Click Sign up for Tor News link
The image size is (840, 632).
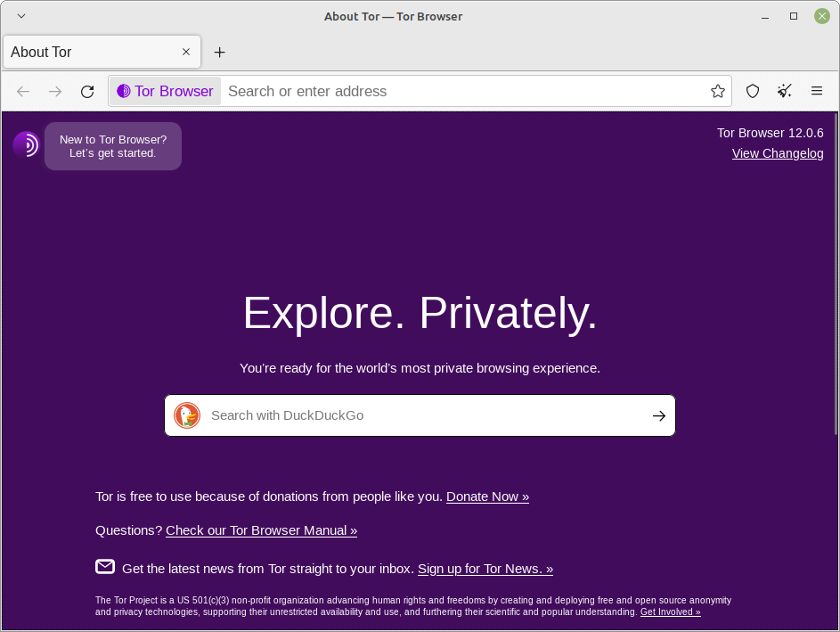point(485,569)
